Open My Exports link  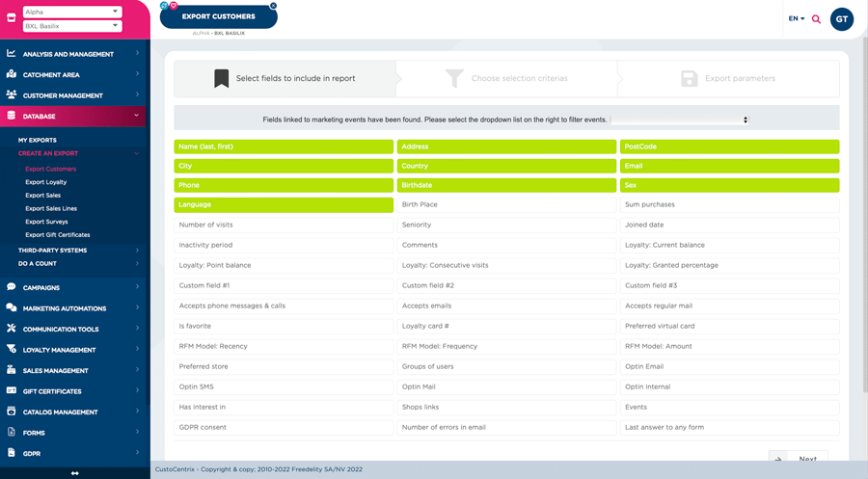pos(38,140)
